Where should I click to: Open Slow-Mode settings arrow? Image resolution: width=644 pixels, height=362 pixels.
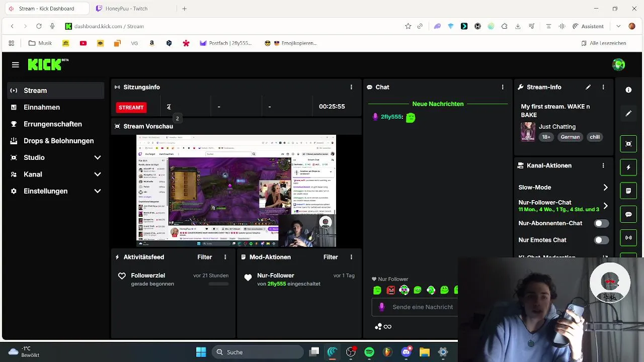click(605, 188)
